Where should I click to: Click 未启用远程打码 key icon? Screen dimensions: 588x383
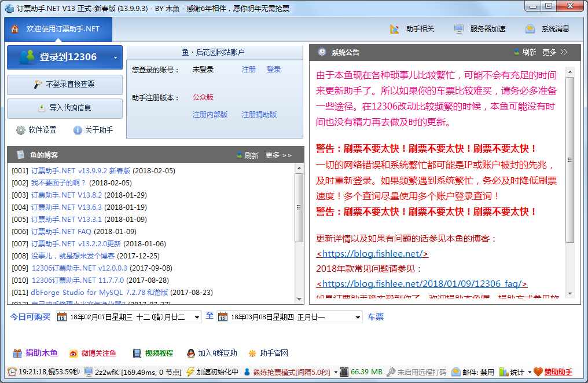click(x=391, y=372)
